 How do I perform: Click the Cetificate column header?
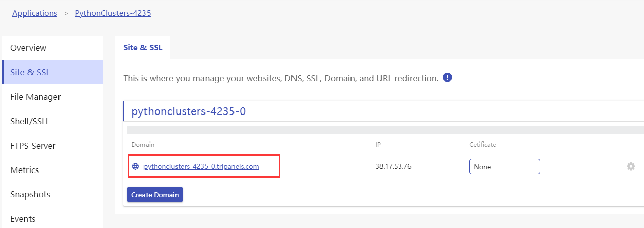point(482,145)
